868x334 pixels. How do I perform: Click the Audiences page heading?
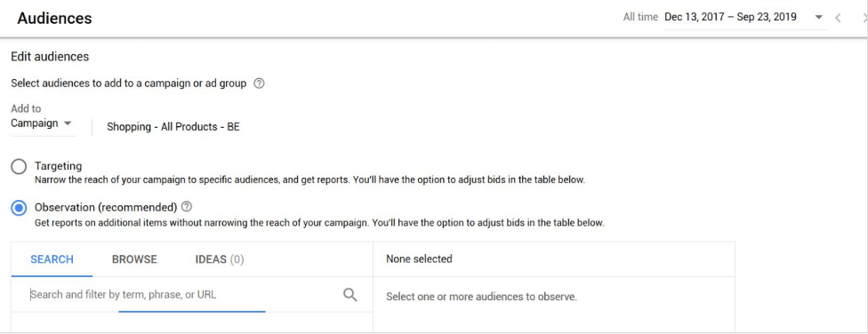click(x=54, y=19)
